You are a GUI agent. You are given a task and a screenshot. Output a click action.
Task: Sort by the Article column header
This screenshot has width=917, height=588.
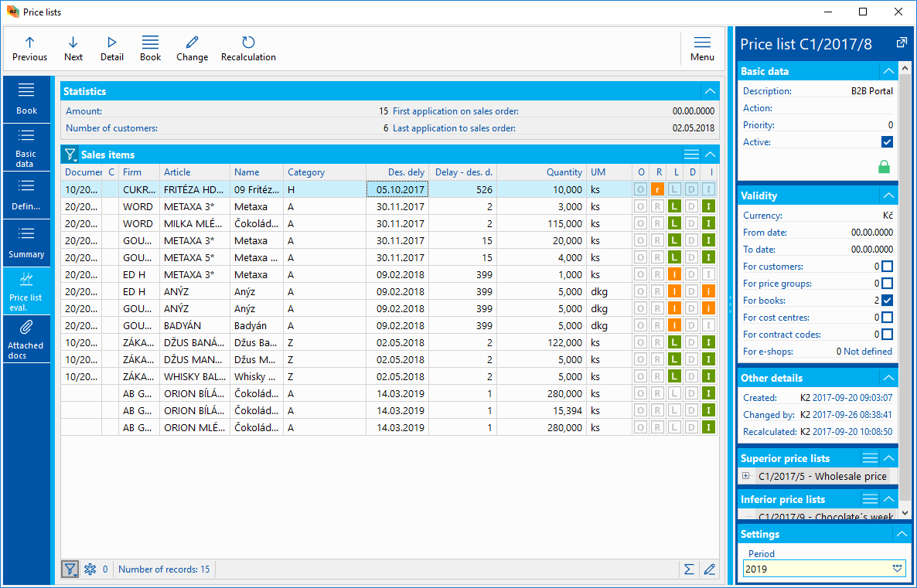(x=195, y=172)
